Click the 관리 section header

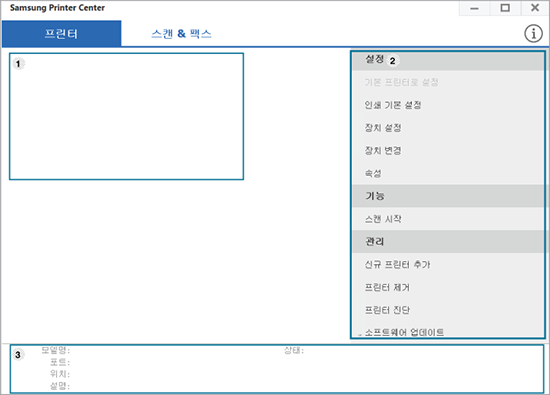pyautogui.click(x=448, y=242)
